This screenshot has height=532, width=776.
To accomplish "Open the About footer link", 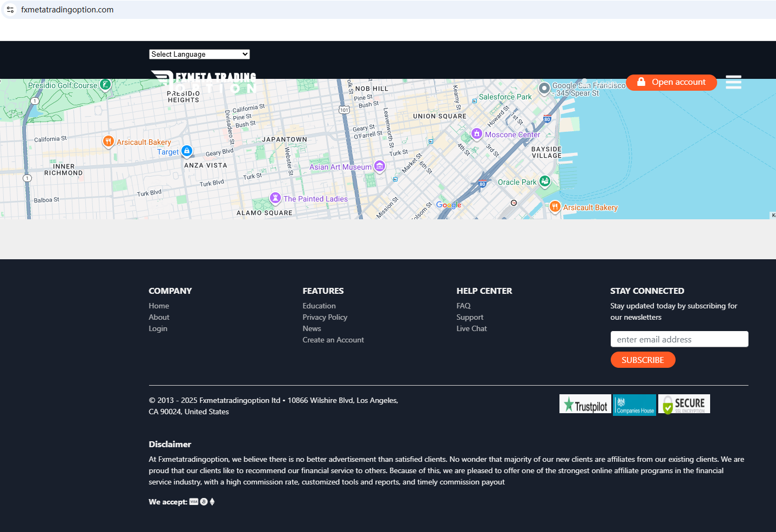I will 159,317.
